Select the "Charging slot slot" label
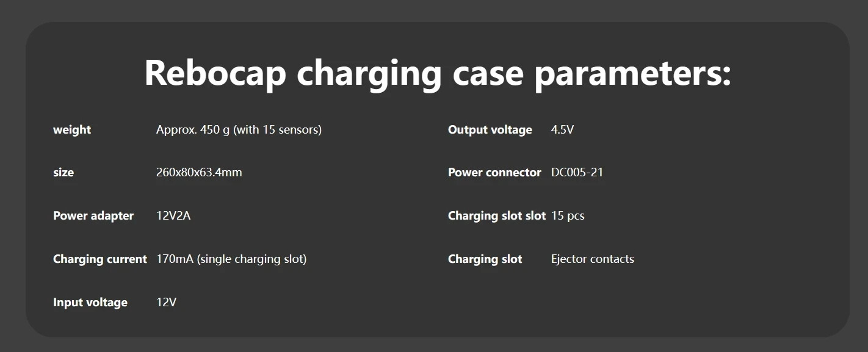The height and width of the screenshot is (352, 868). pos(497,216)
